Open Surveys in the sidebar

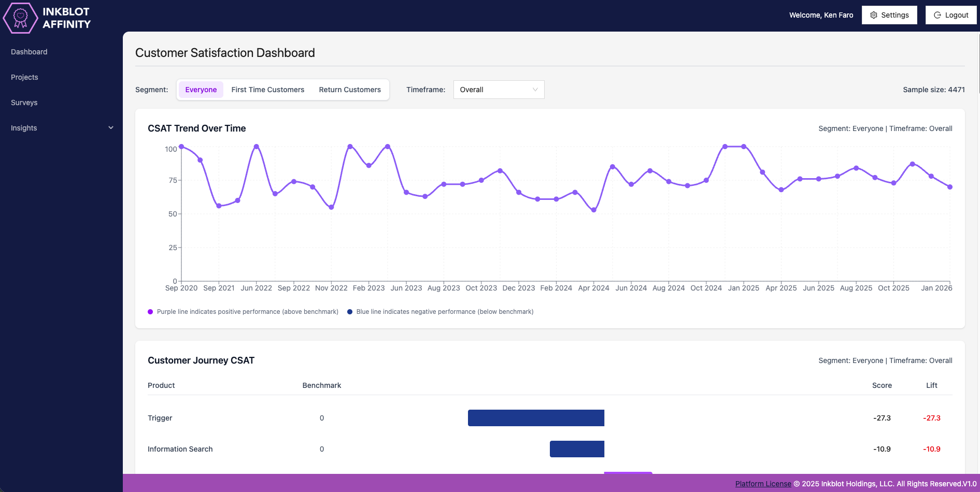pos(24,103)
